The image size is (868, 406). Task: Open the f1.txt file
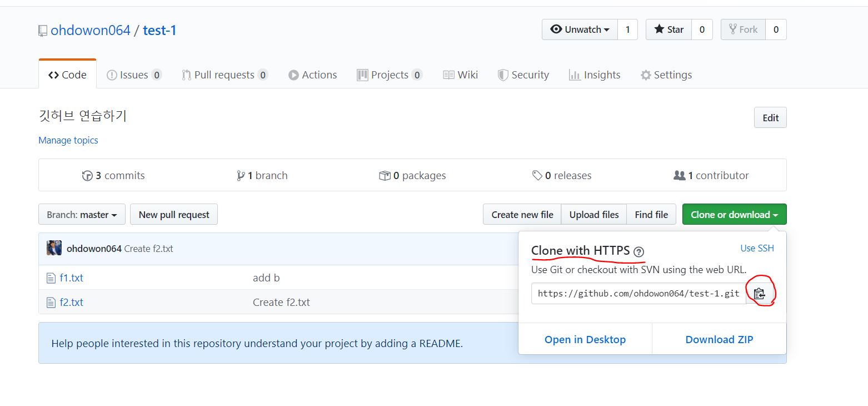(72, 278)
